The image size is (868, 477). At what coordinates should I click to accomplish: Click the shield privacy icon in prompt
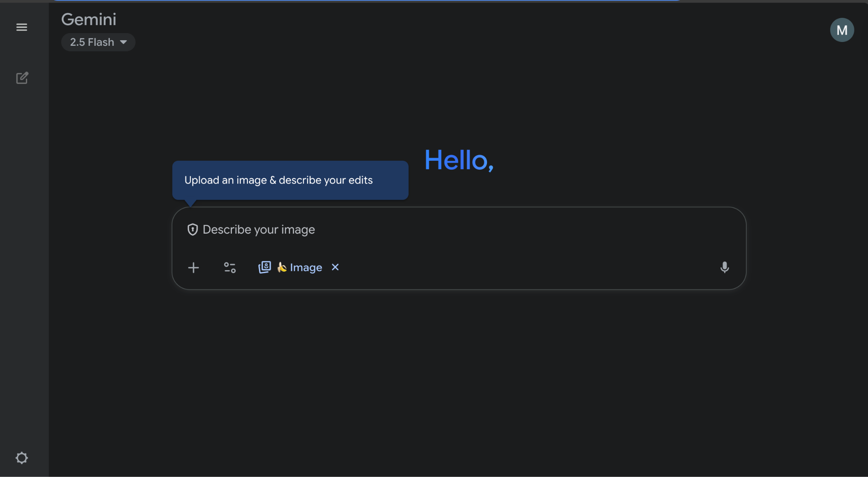click(x=193, y=229)
